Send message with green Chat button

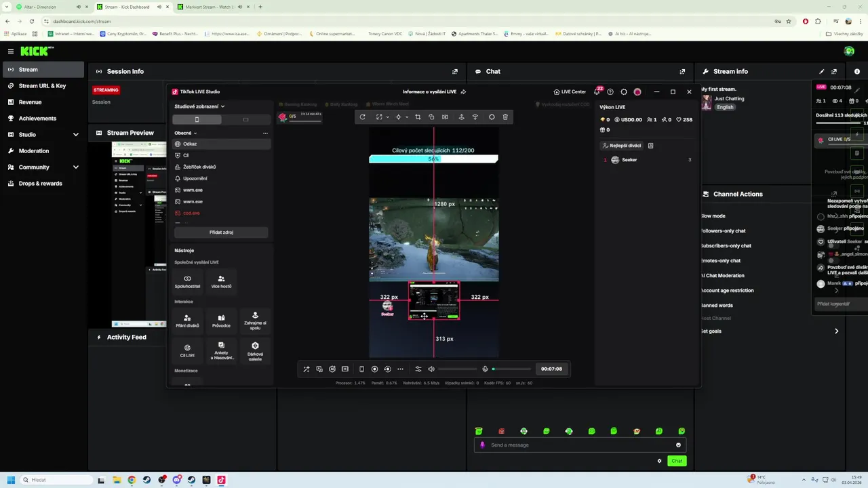(677, 461)
